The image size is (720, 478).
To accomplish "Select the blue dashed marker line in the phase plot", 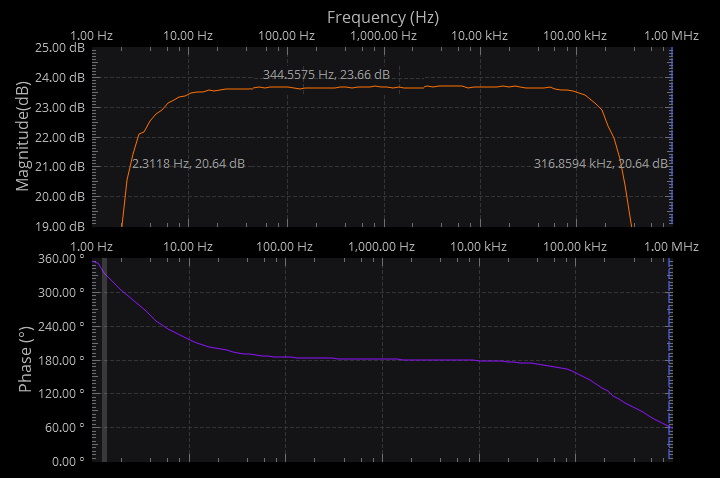I will click(x=670, y=360).
